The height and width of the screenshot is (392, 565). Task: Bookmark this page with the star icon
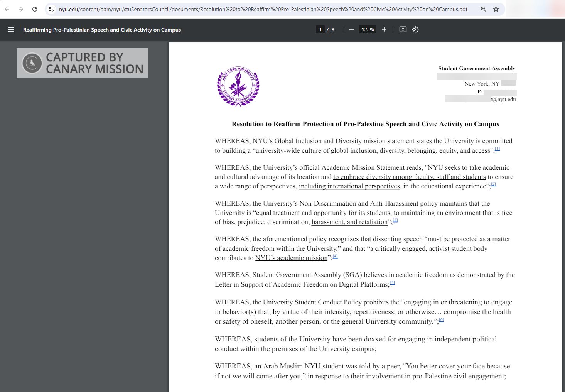point(496,9)
